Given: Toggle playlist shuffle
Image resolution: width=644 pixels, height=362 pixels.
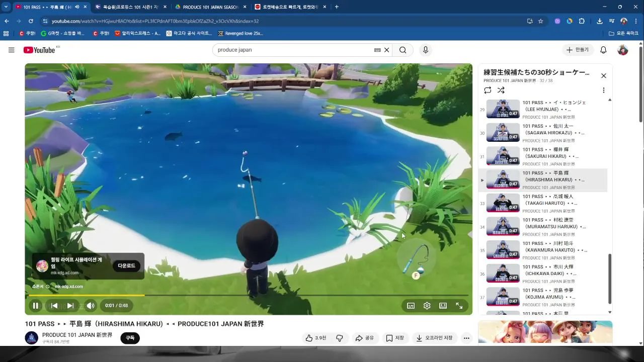Looking at the screenshot, I should tap(501, 90).
